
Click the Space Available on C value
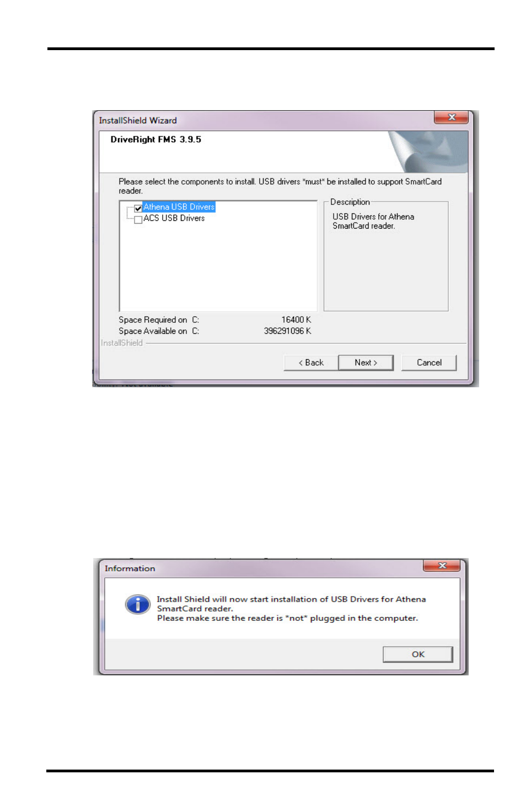[287, 331]
